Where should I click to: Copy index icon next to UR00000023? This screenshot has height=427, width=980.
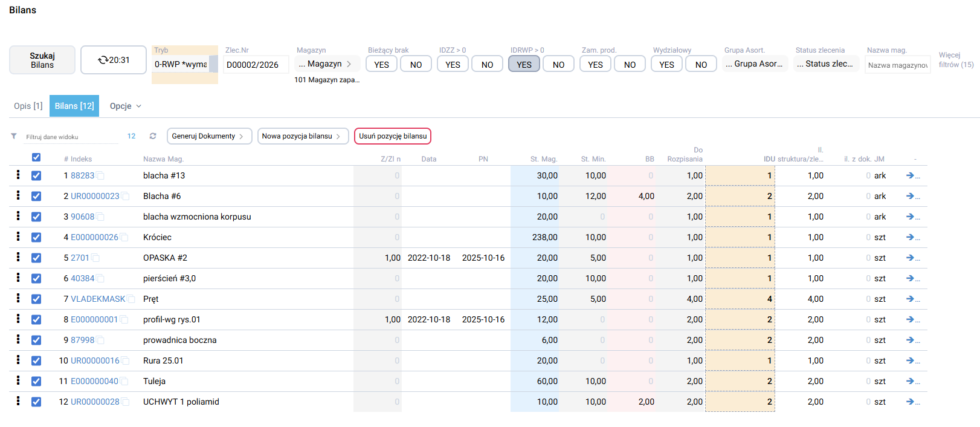click(x=126, y=197)
